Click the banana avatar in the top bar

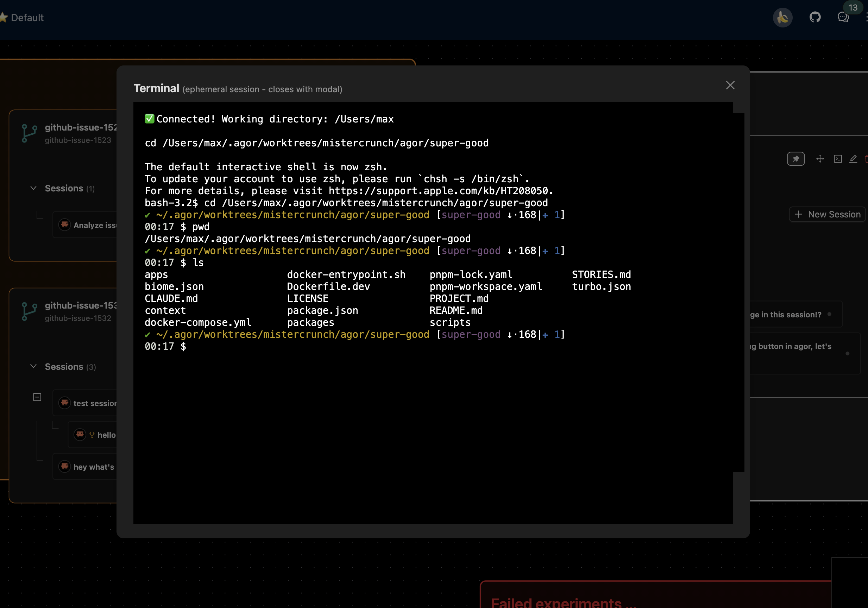(x=782, y=17)
